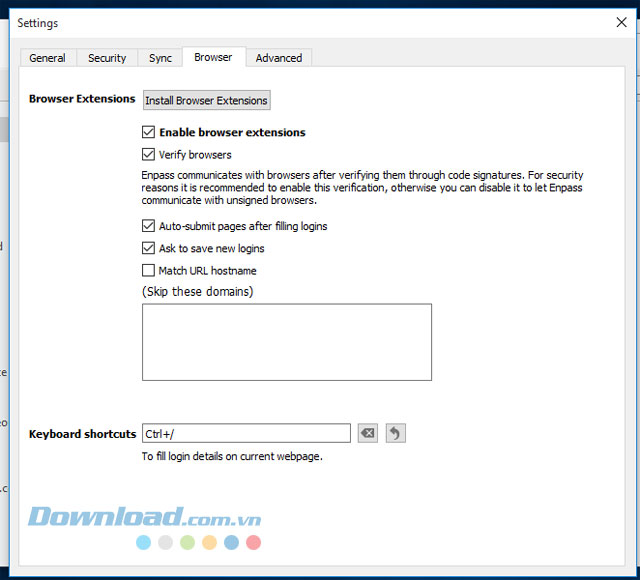The height and width of the screenshot is (580, 640).
Task: Open the Security tab
Action: click(x=107, y=58)
